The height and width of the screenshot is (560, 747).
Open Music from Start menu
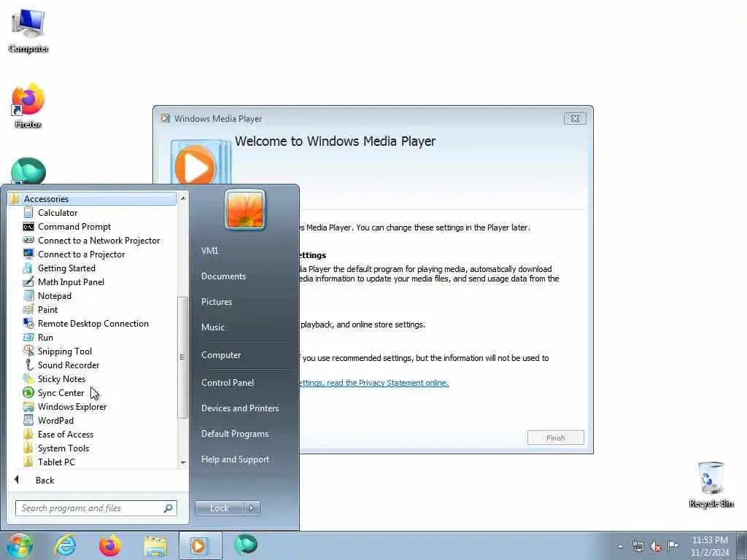click(x=212, y=327)
